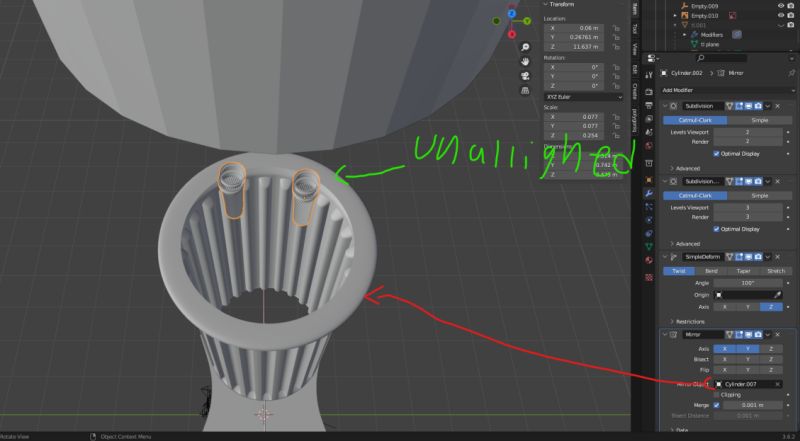Collapse the Transform panel
The height and width of the screenshot is (441, 800).
(x=545, y=4)
